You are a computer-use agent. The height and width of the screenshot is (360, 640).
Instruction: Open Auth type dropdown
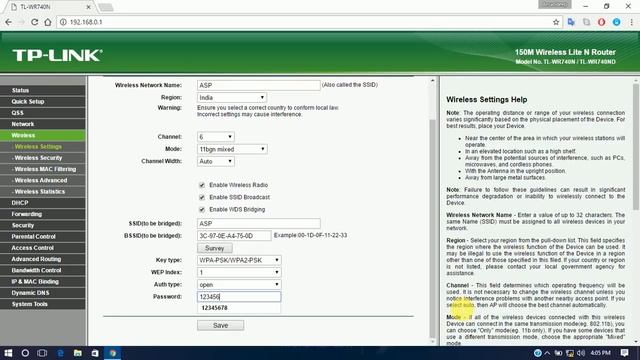(239, 284)
